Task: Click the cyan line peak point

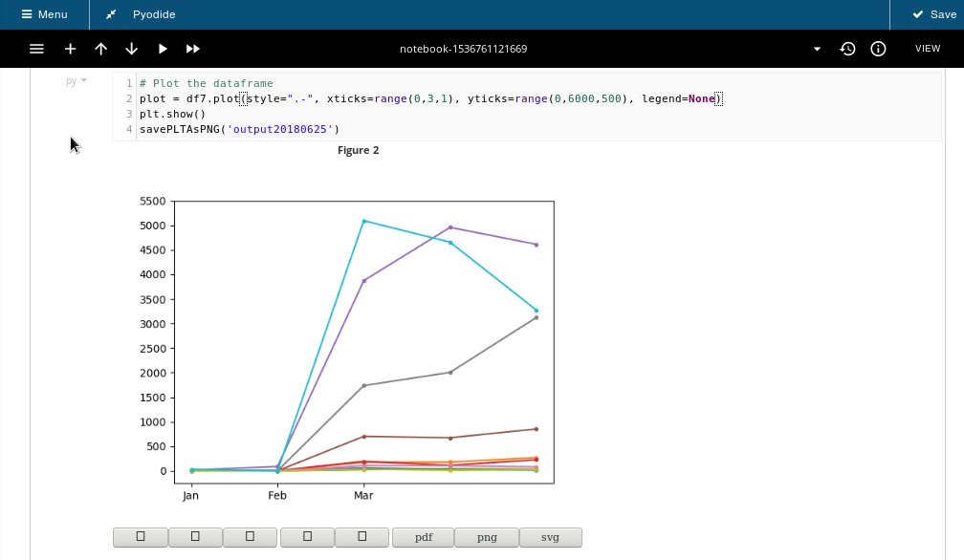Action: point(364,221)
